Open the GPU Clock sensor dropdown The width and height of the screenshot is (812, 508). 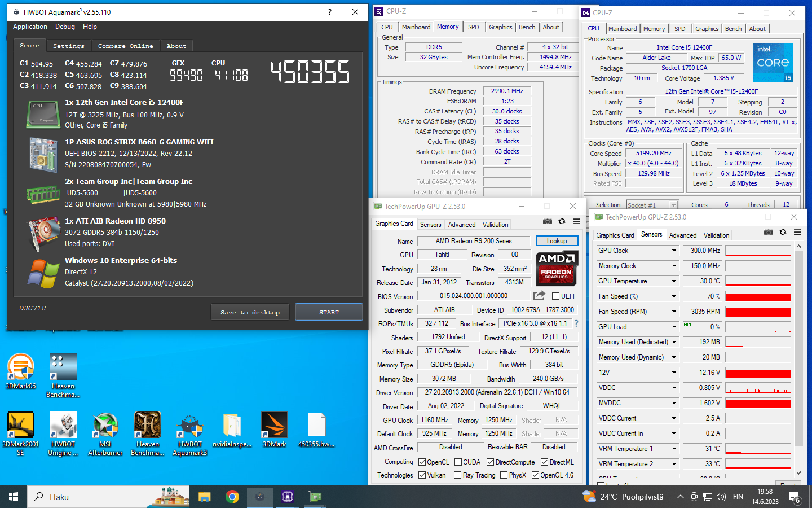point(674,251)
